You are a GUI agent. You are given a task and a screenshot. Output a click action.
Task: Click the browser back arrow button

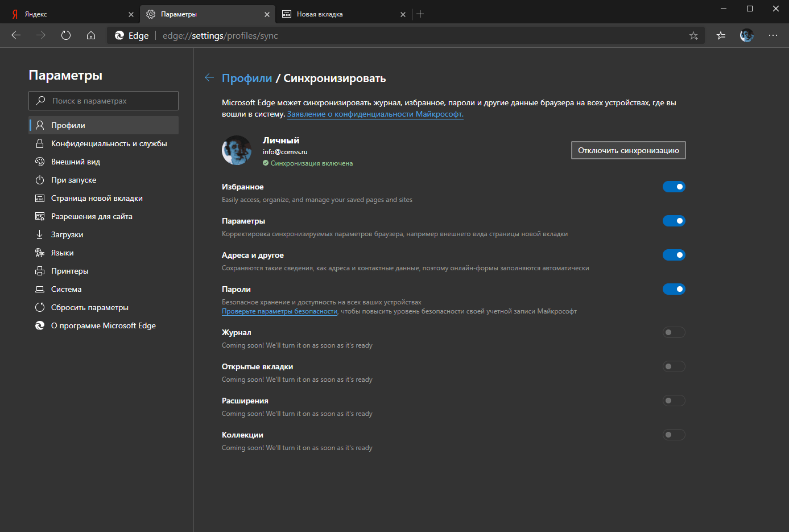(x=16, y=35)
